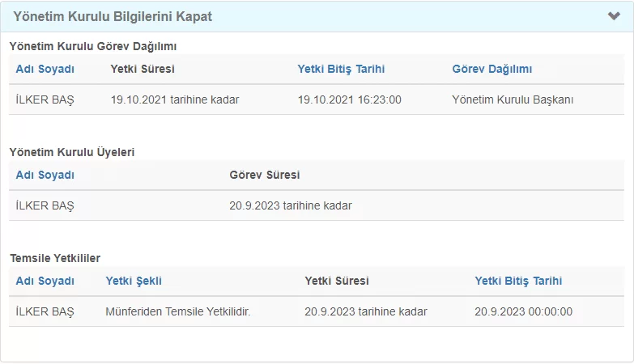Collapse the panel with the chevron icon
634x364 pixels.
614,16
